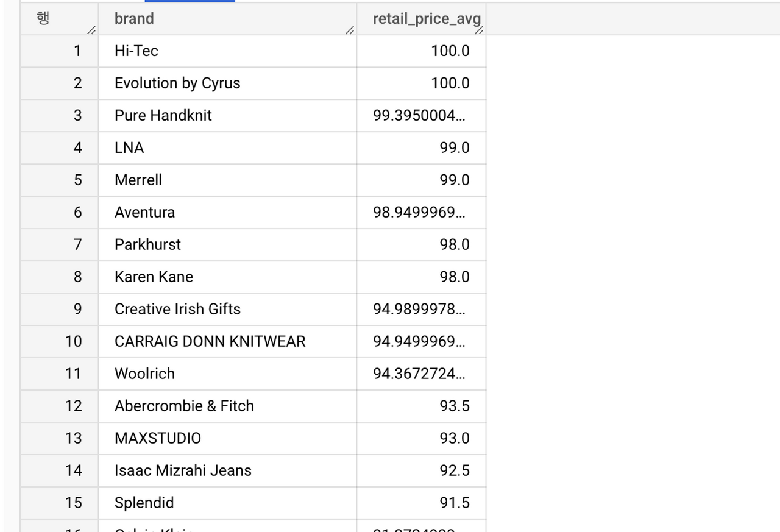Select the Pure Handknit cell
This screenshot has height=532, width=780.
[227, 116]
